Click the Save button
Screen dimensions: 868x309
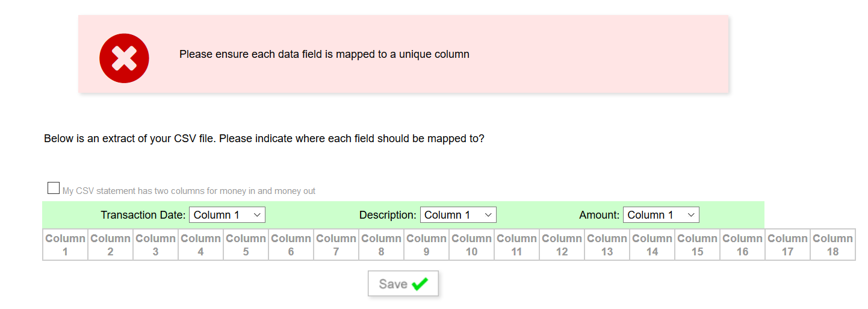point(403,284)
